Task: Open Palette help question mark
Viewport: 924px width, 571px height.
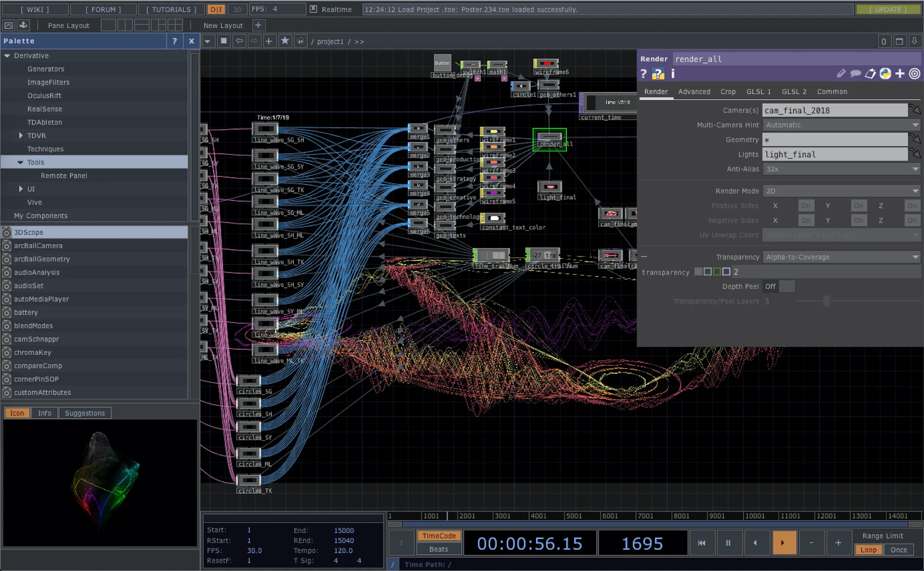Action: tap(174, 41)
